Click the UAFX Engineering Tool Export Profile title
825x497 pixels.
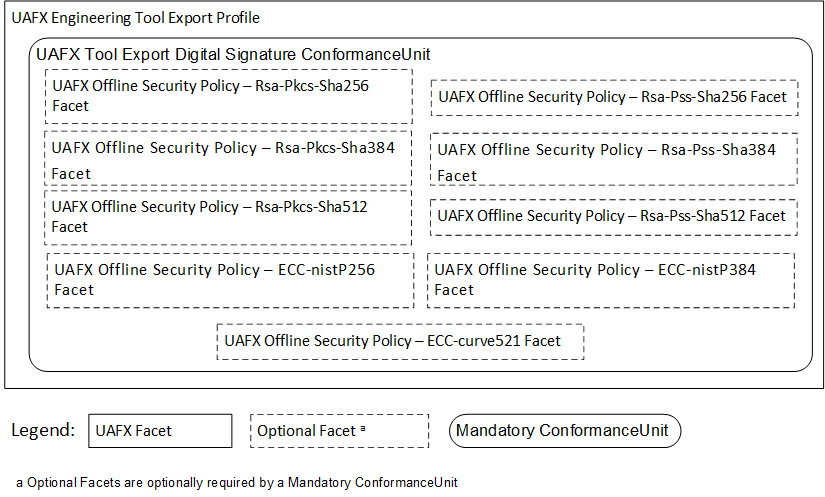pos(136,18)
